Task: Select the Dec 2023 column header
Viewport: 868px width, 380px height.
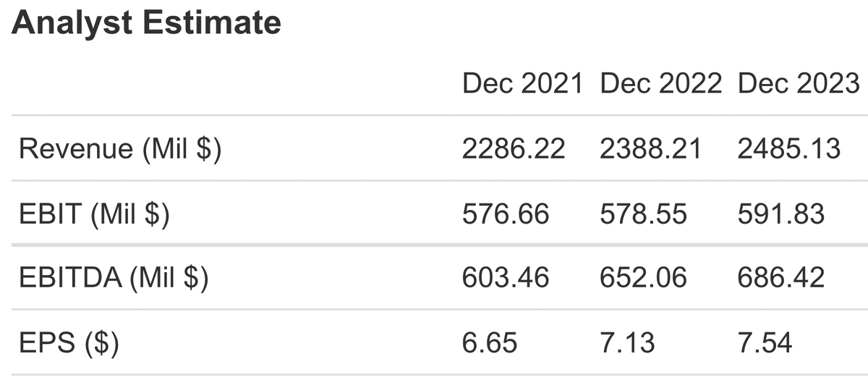Action: point(799,84)
